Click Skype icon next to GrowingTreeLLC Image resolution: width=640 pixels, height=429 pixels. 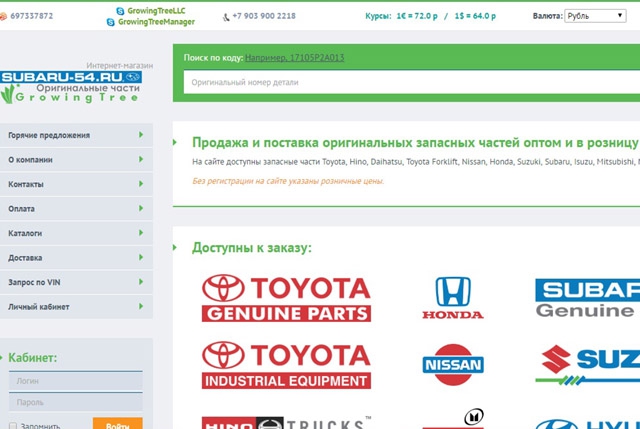120,11
